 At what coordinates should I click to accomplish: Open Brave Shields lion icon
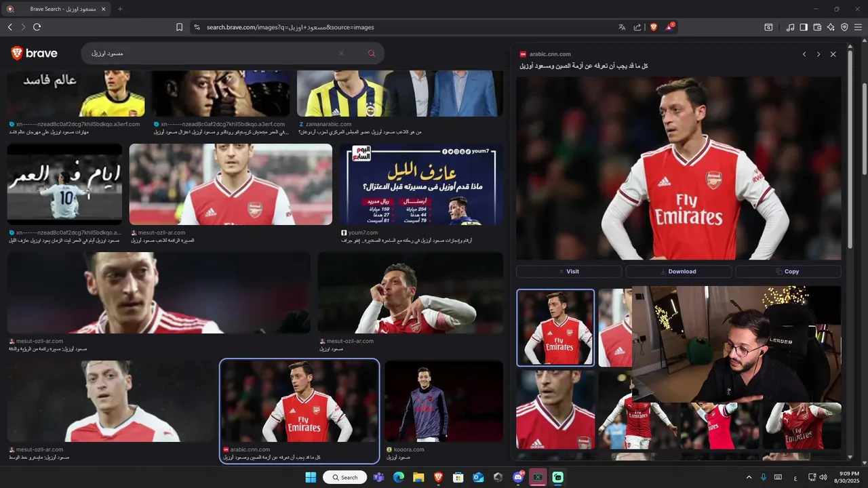pyautogui.click(x=654, y=27)
